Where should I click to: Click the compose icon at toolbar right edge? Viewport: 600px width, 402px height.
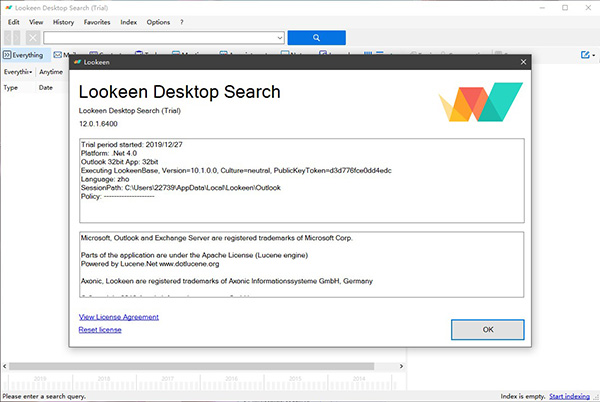(583, 55)
